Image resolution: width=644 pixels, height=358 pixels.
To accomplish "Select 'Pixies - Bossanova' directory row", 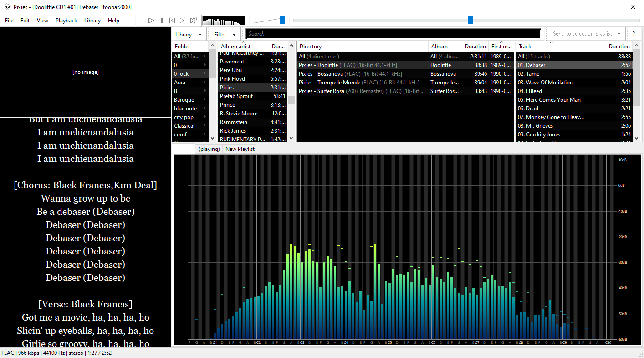I will click(x=405, y=74).
